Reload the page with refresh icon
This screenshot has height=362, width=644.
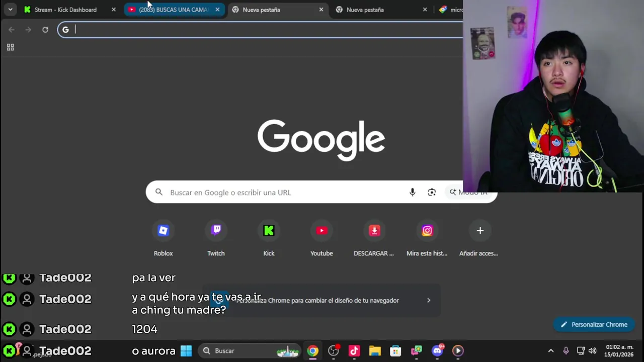pyautogui.click(x=45, y=30)
